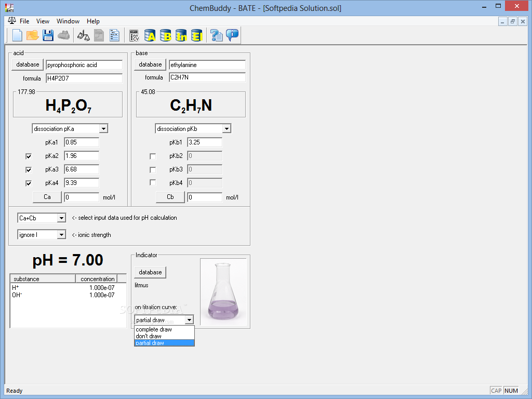Click the pKa4 value field 9.39
The height and width of the screenshot is (399, 532).
coord(82,183)
